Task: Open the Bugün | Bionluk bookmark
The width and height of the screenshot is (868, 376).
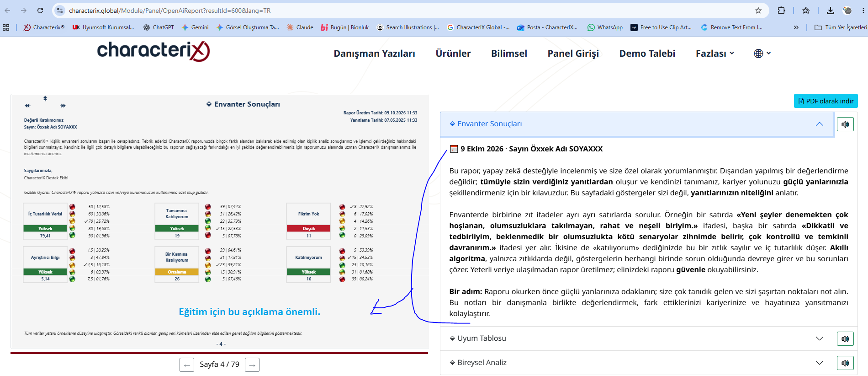Action: (x=345, y=27)
